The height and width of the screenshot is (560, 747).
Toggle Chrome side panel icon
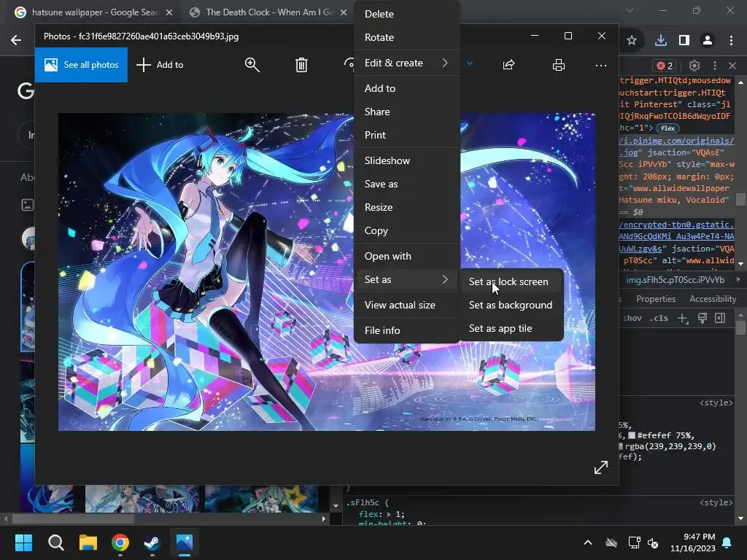(x=684, y=41)
